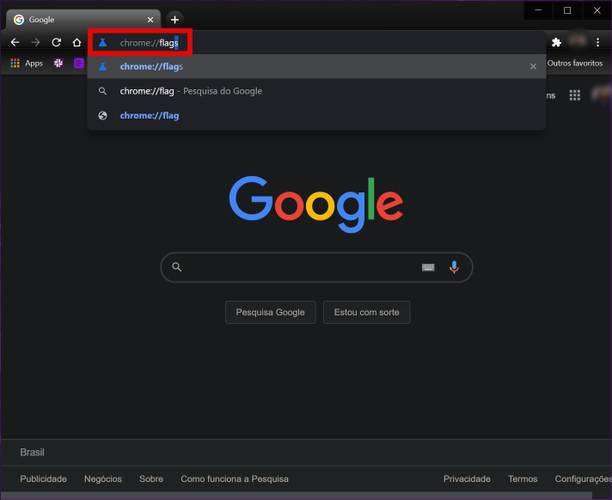This screenshot has width=612, height=500.
Task: Open Chrome's three-dot menu
Action: click(598, 42)
